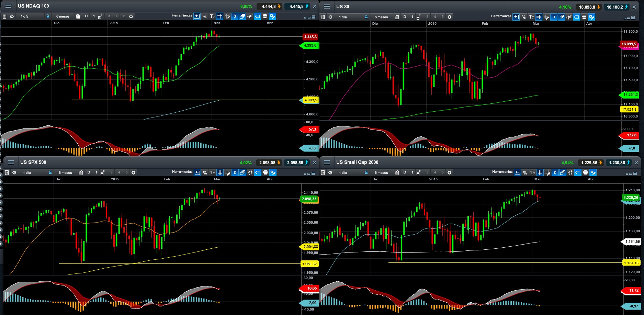Image resolution: width=644 pixels, height=315 pixels.
Task: Click the print icon in US 30 tools
Action: [x=584, y=17]
